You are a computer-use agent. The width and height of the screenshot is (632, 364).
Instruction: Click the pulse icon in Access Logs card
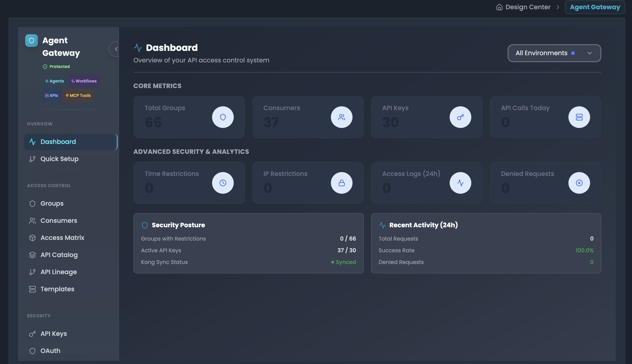[460, 183]
